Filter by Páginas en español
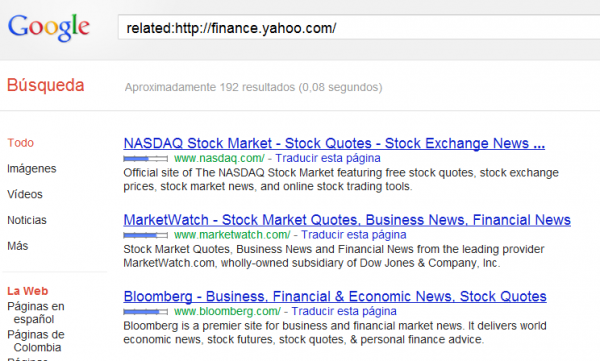The height and width of the screenshot is (361, 600). click(36, 312)
